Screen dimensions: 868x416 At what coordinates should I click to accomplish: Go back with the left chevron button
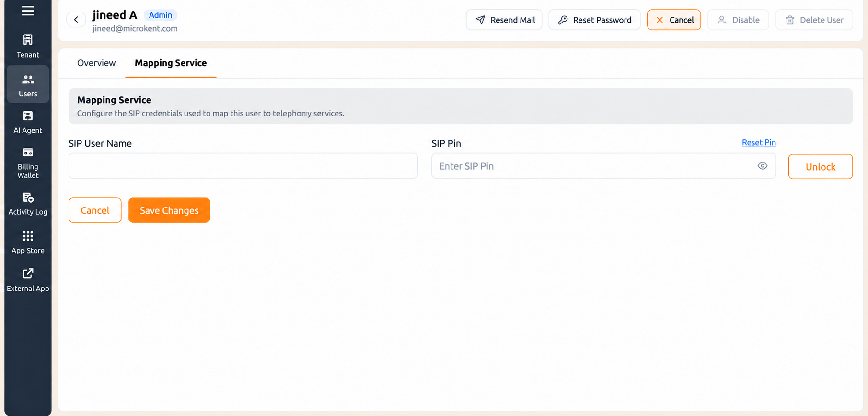[76, 20]
